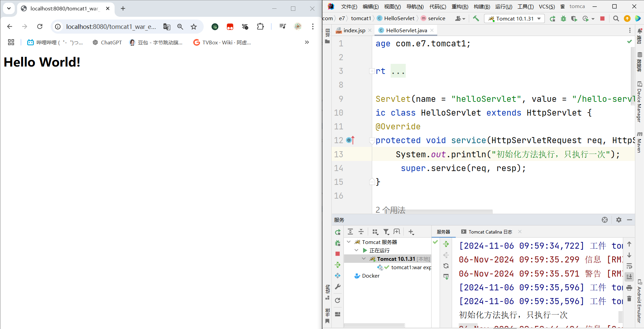Collapse the Tomcat 10.1.31 tree node
644x329 pixels.
coord(364,259)
